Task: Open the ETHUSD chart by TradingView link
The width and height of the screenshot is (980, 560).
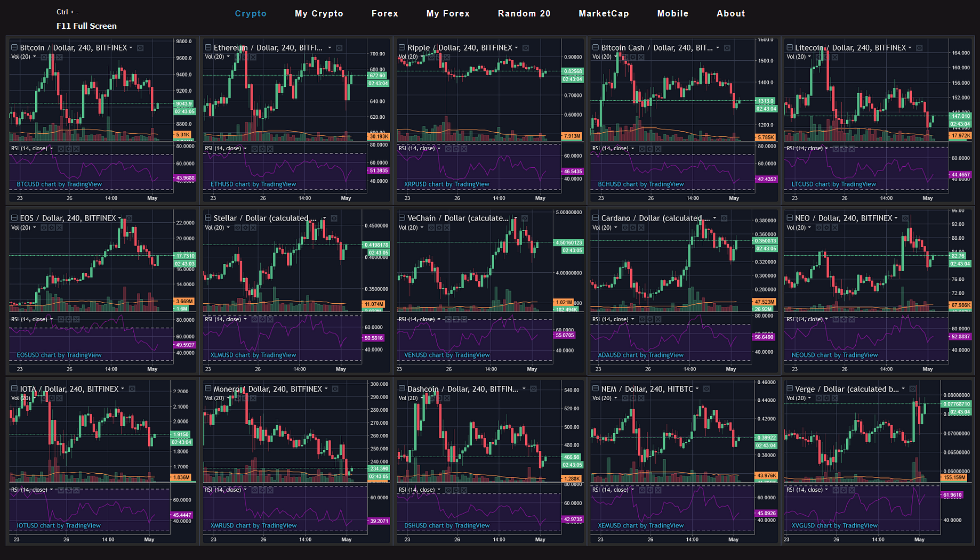Action: 253,184
